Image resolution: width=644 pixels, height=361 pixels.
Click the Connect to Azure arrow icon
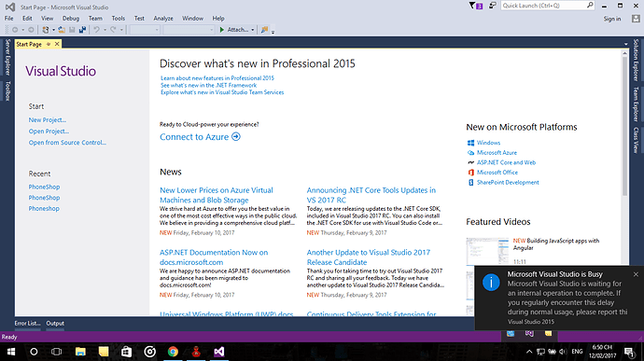pos(236,136)
